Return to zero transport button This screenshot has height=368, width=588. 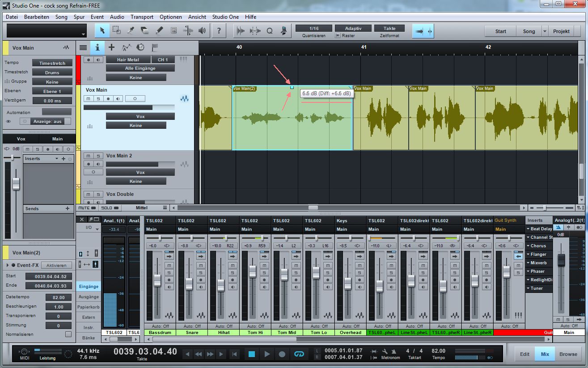point(234,354)
